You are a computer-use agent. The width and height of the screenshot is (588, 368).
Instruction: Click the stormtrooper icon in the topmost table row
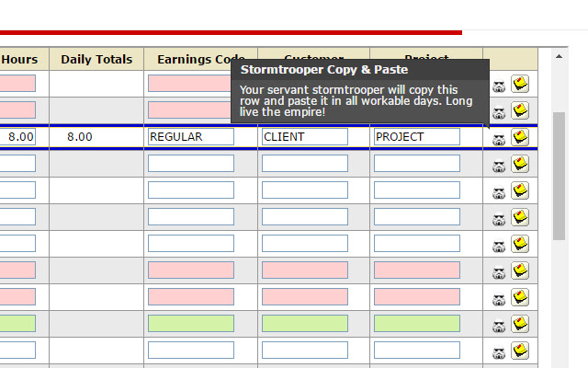(x=499, y=86)
